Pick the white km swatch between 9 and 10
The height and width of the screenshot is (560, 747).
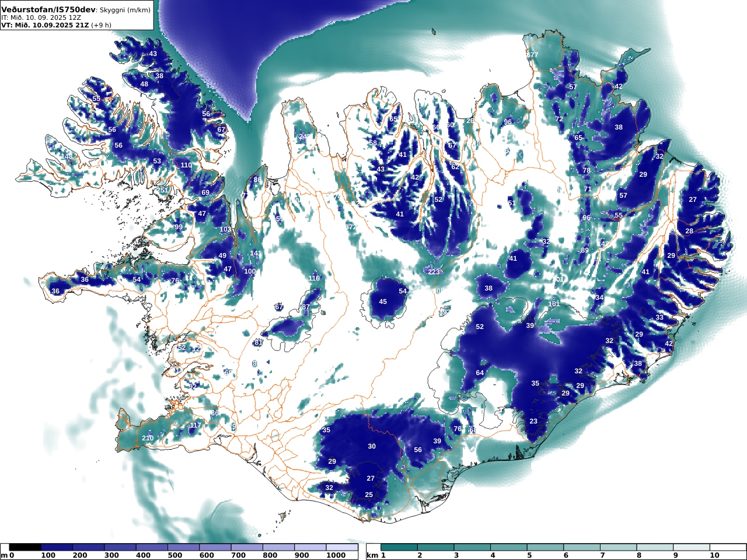691,547
